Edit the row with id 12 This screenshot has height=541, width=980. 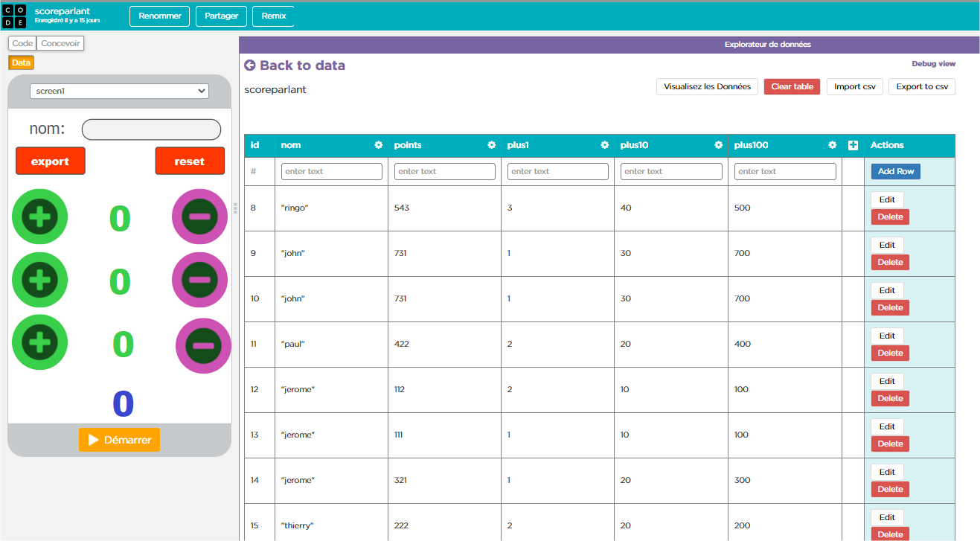coord(887,381)
